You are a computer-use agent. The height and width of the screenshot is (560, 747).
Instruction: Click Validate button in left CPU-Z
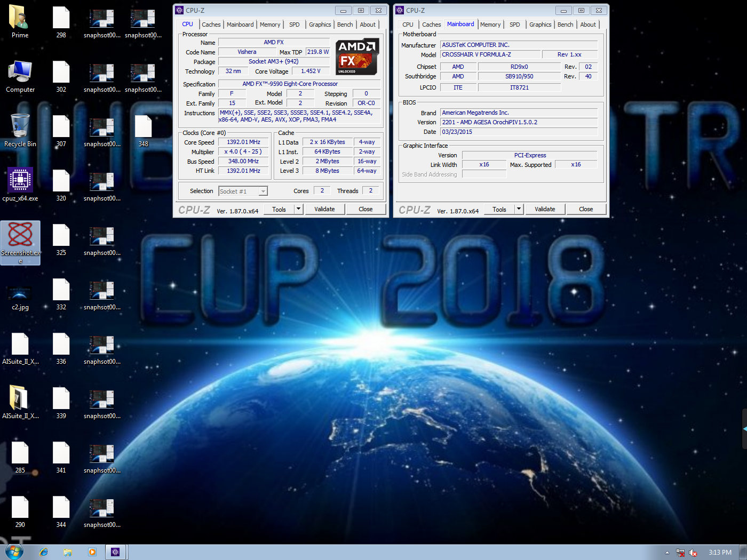[x=324, y=209]
